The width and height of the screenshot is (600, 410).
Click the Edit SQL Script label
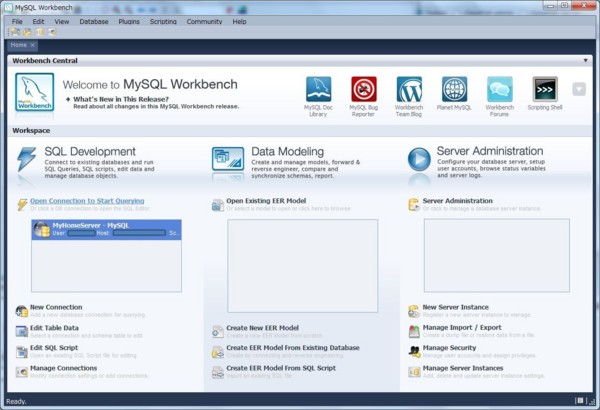click(x=54, y=348)
